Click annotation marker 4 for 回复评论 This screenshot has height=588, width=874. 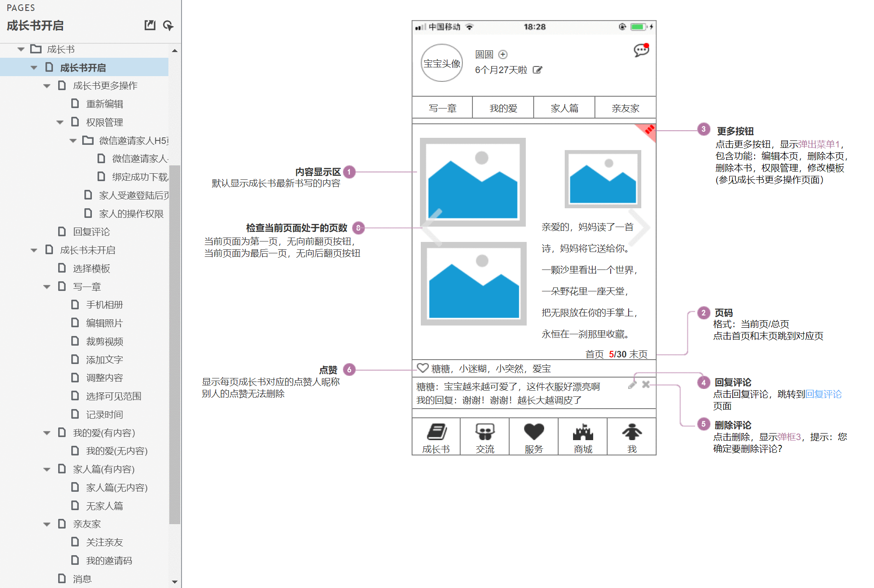click(x=703, y=382)
